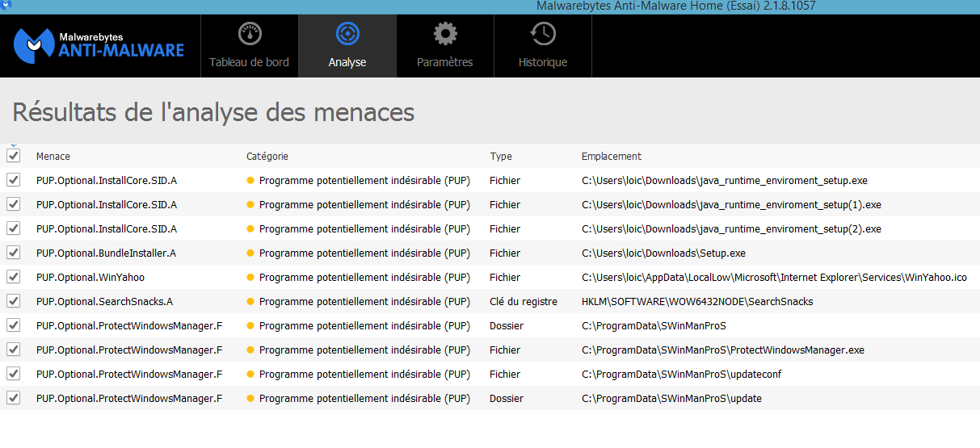Click path java_runtime_enviroment_setup(2).exe

(731, 229)
